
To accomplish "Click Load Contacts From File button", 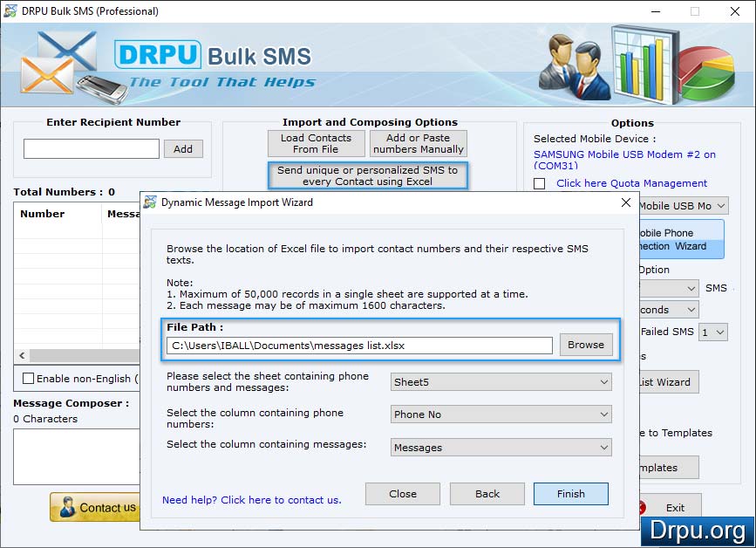I will pyautogui.click(x=317, y=144).
